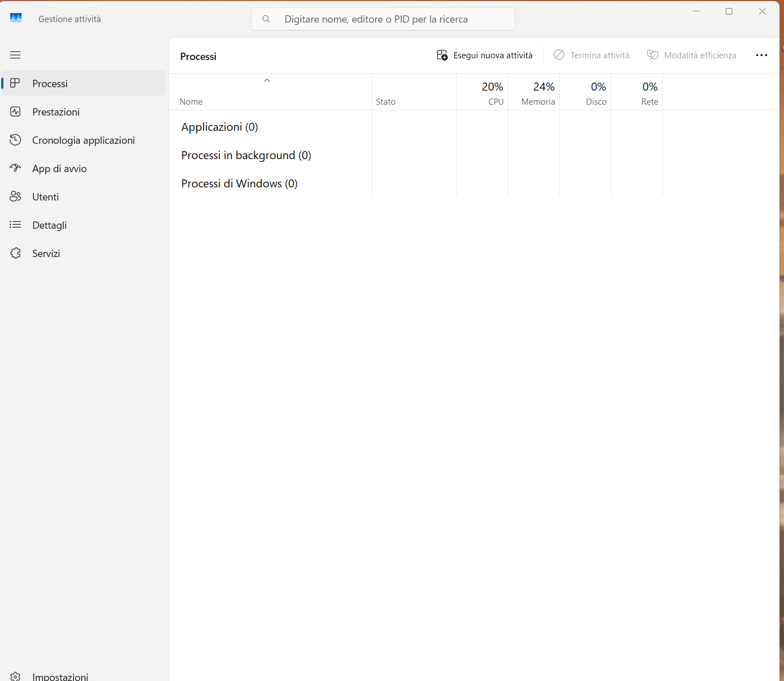Screen dimensions: 784x681
Task: Click the Utenti people icon
Action: [x=15, y=196]
